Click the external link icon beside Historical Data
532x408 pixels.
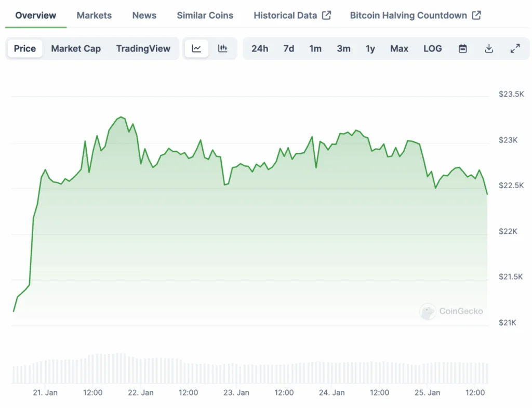(326, 15)
